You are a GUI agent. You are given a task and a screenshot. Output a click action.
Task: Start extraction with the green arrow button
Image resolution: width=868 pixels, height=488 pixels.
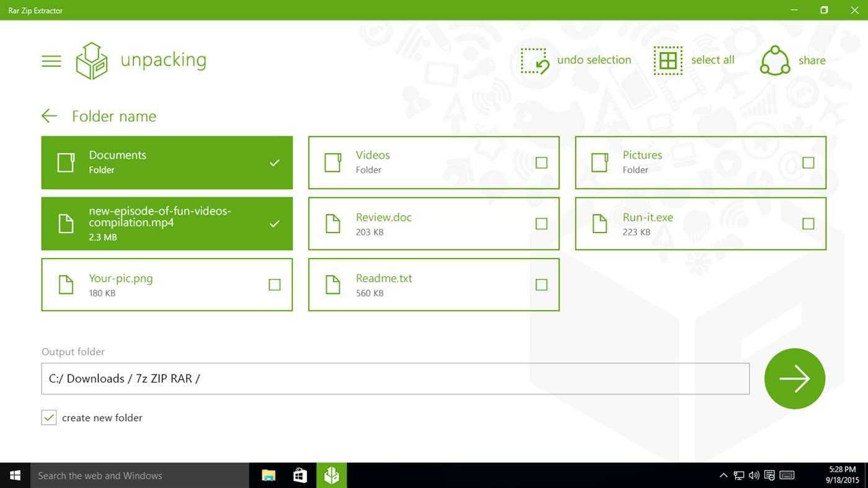pos(794,379)
